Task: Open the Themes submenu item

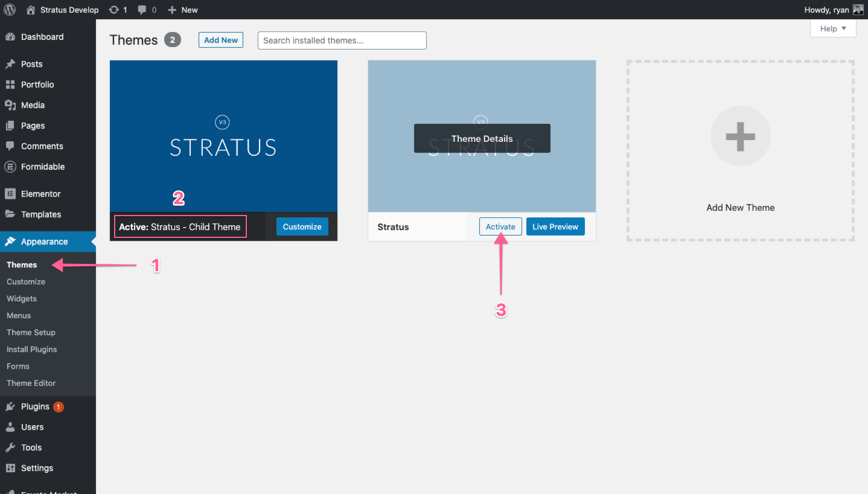Action: coord(22,265)
